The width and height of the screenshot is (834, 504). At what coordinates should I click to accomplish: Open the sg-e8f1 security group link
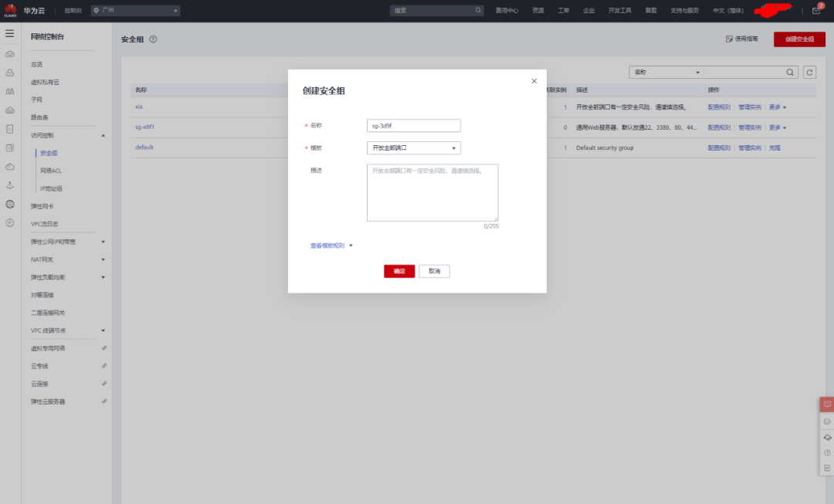pos(144,127)
